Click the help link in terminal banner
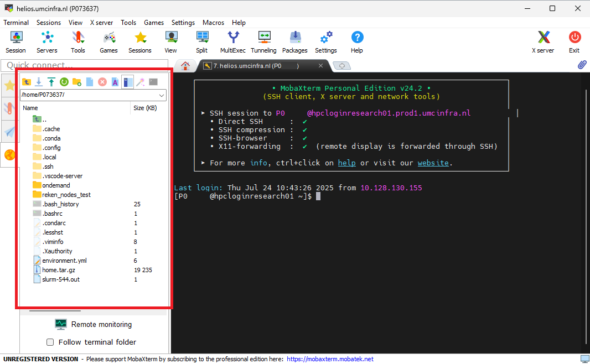 (x=346, y=163)
